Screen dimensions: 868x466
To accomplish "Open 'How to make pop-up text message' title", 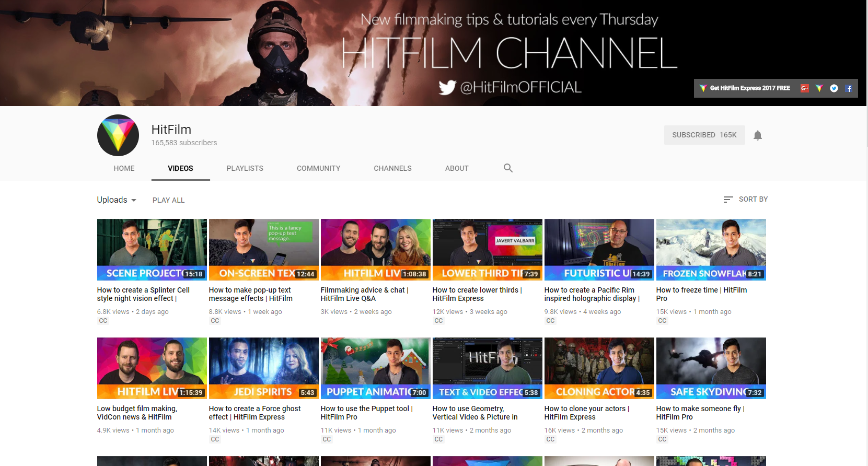I will point(251,294).
